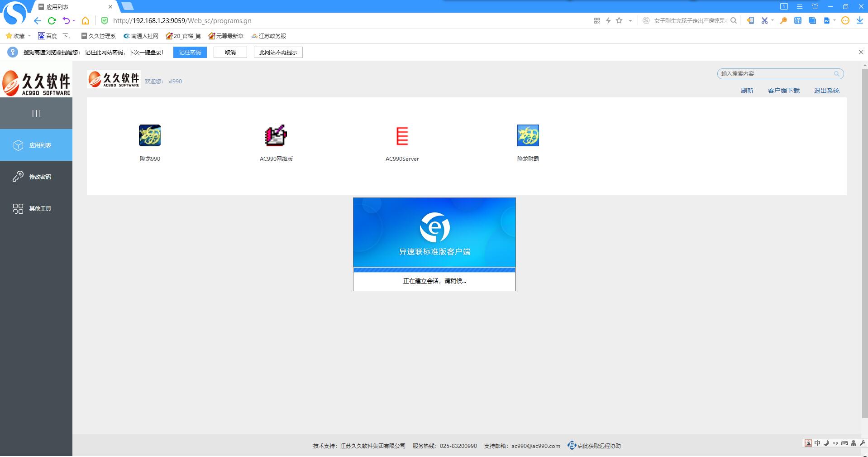The width and height of the screenshot is (868, 457).
Task: Click the page vertical scrollbar
Action: (x=865, y=244)
